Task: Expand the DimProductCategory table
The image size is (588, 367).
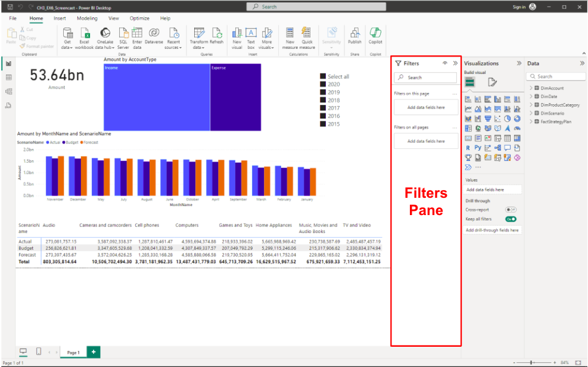Action: 531,105
